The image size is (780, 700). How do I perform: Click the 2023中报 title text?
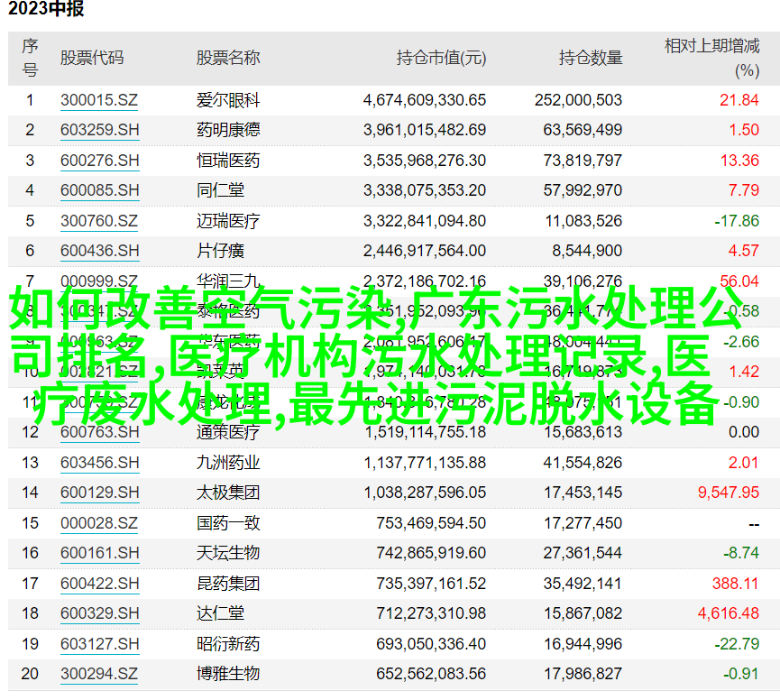46,9
